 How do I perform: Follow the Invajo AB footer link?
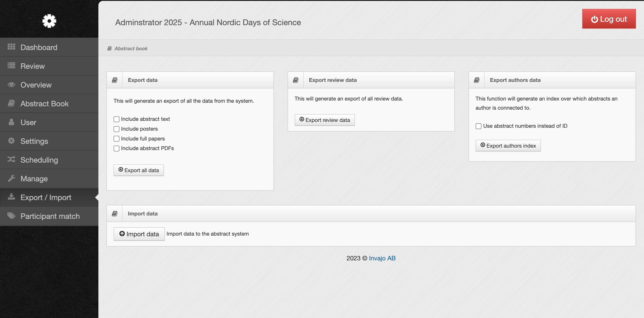click(382, 258)
